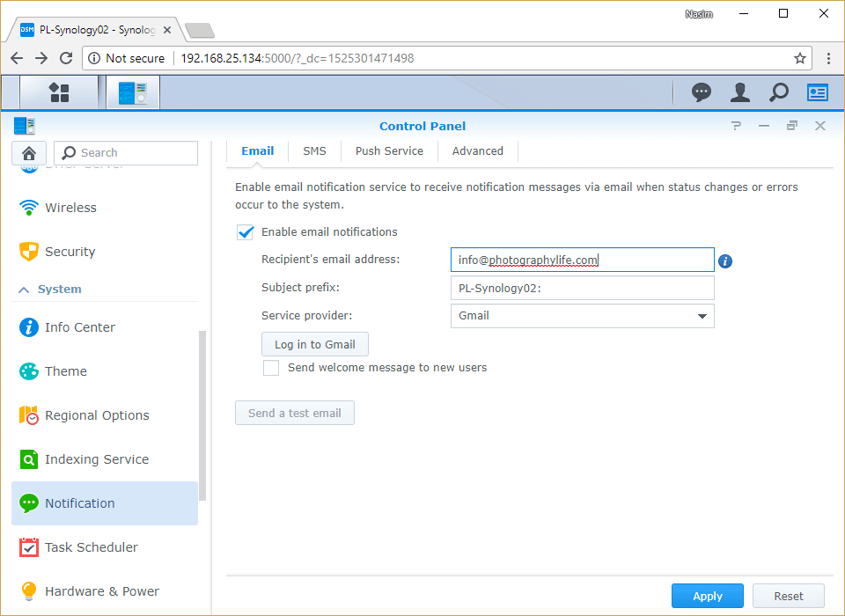View the Not secure site information icon

click(x=94, y=58)
